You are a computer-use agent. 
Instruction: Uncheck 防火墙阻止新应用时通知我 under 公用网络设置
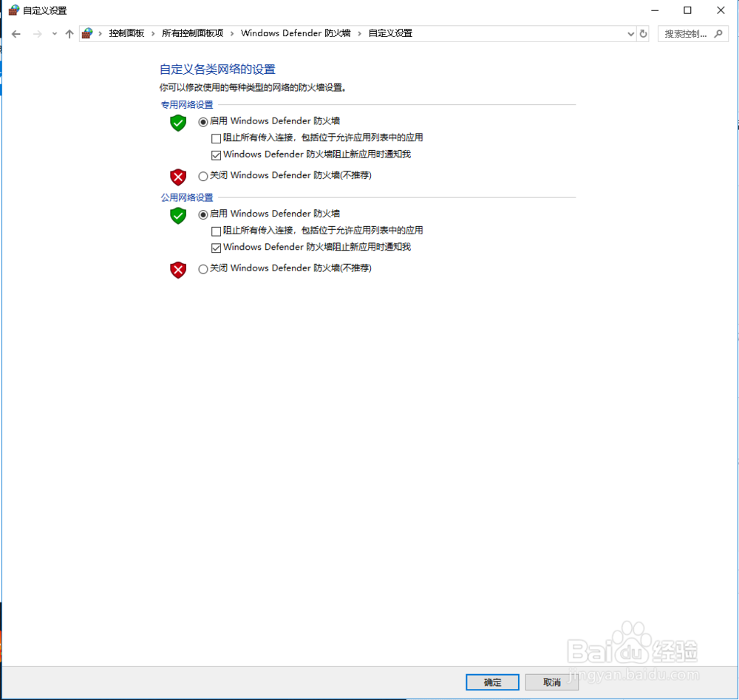(216, 248)
